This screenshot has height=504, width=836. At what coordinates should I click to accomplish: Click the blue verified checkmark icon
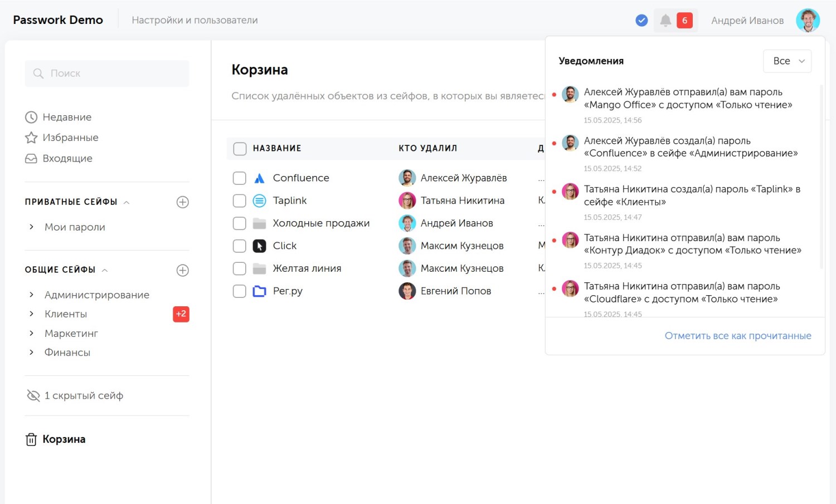(x=641, y=21)
